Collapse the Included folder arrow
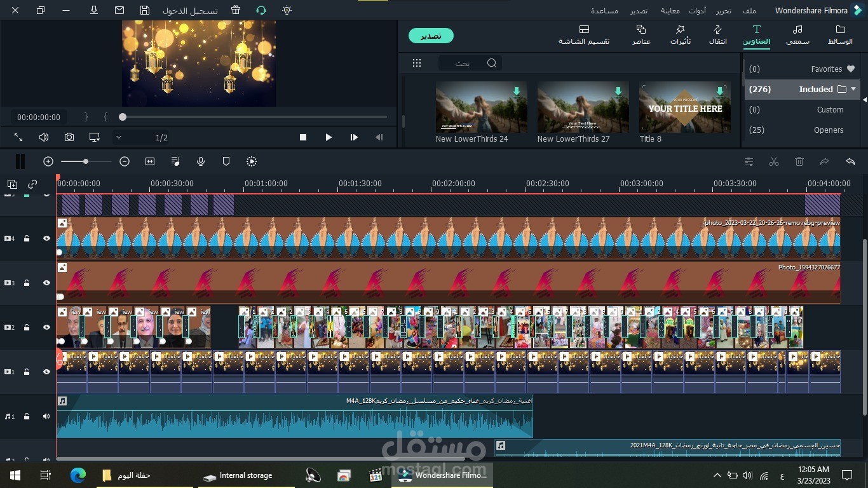 click(x=853, y=89)
